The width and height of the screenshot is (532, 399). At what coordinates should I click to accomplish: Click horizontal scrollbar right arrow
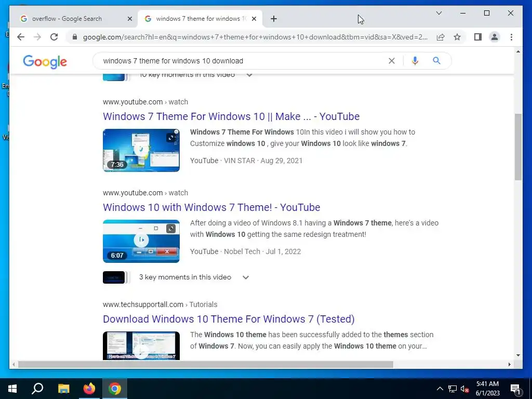point(509,364)
